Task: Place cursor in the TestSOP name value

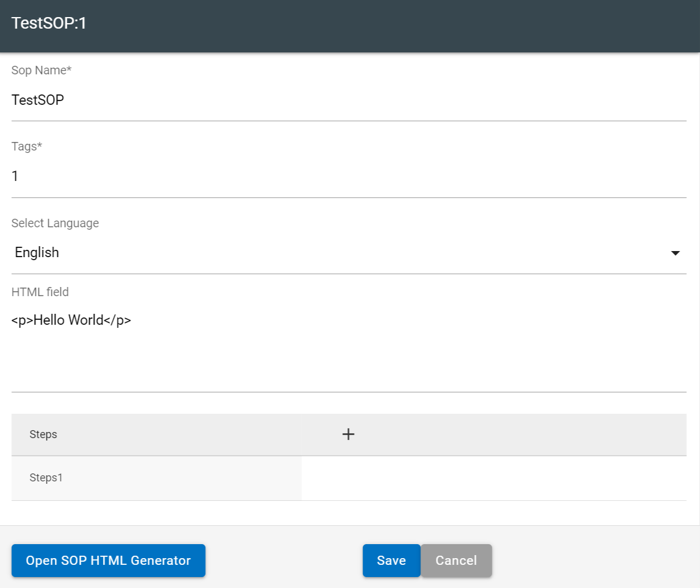Action: 37,99
